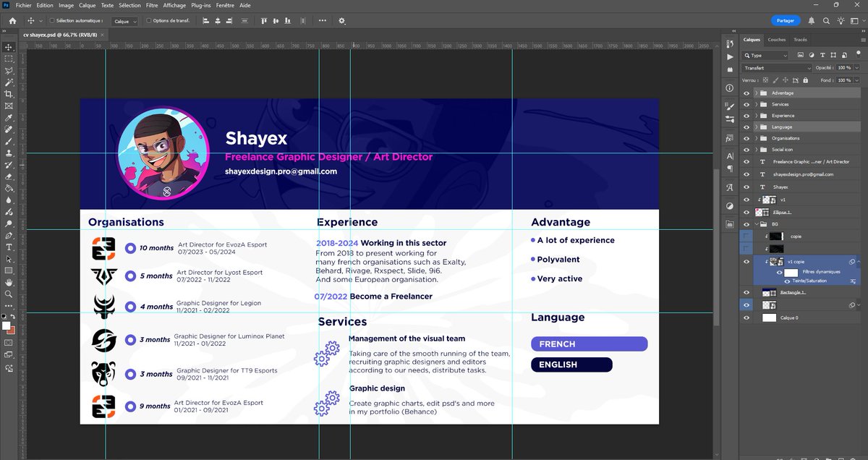
Task: Select the Eraser tool
Action: [x=9, y=176]
